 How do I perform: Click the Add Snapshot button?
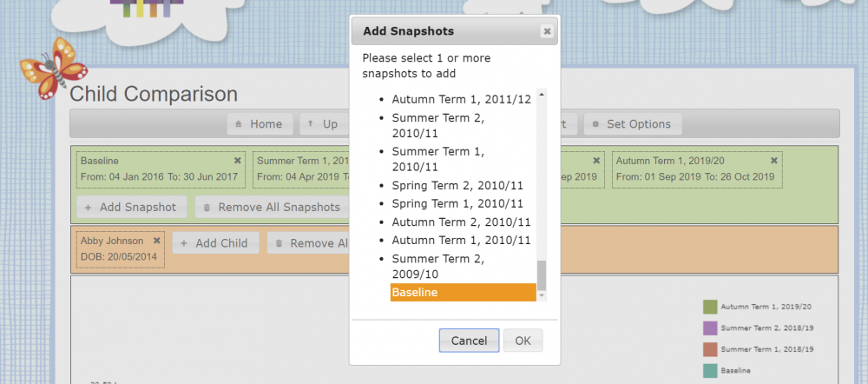tap(132, 208)
